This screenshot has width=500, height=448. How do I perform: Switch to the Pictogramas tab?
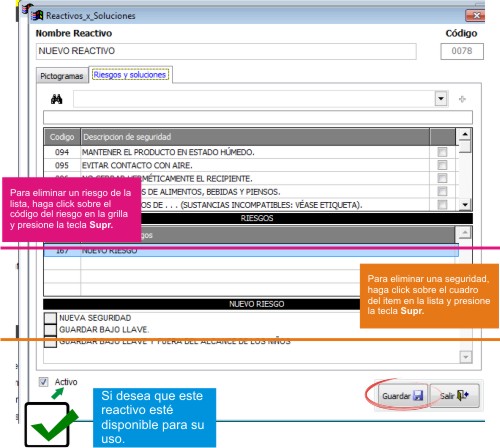62,76
